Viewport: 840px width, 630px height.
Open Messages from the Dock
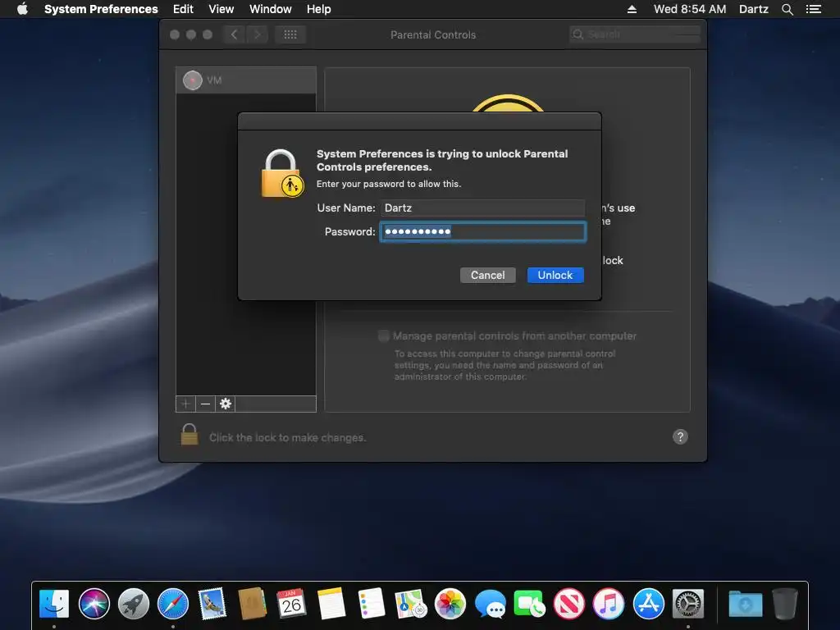pos(491,604)
